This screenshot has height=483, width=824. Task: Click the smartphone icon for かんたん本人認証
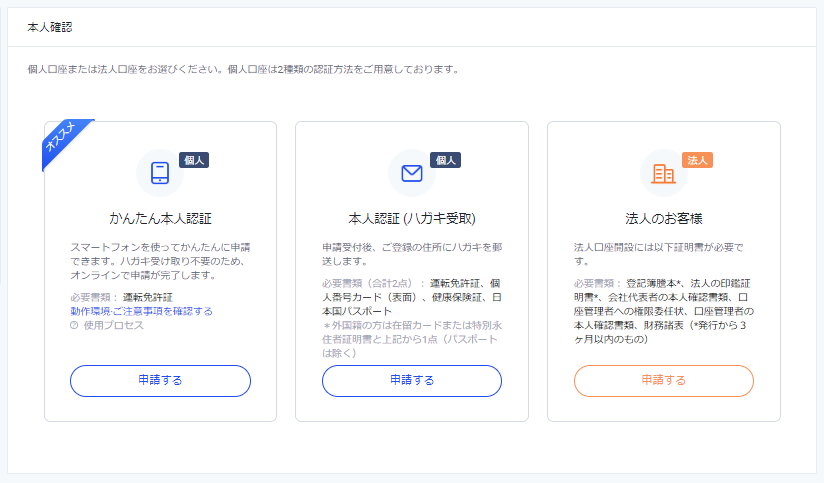tap(160, 173)
